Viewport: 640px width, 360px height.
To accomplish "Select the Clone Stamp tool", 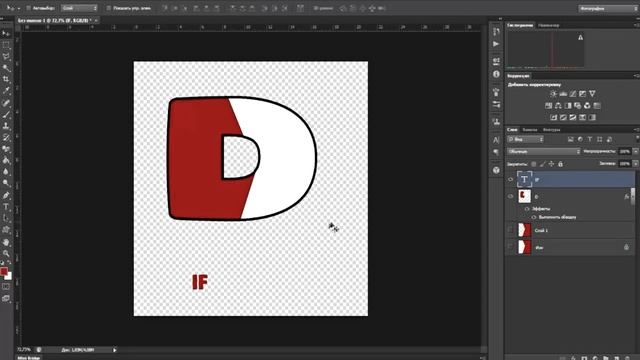I will (6, 126).
